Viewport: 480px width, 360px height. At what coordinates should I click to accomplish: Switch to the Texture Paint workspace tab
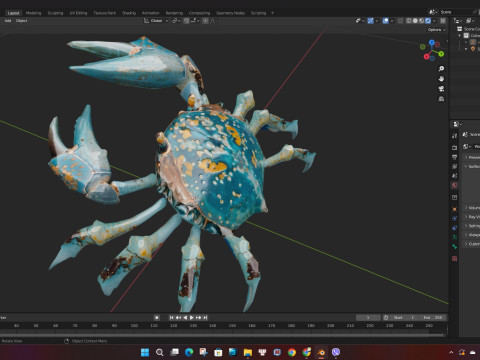point(104,13)
